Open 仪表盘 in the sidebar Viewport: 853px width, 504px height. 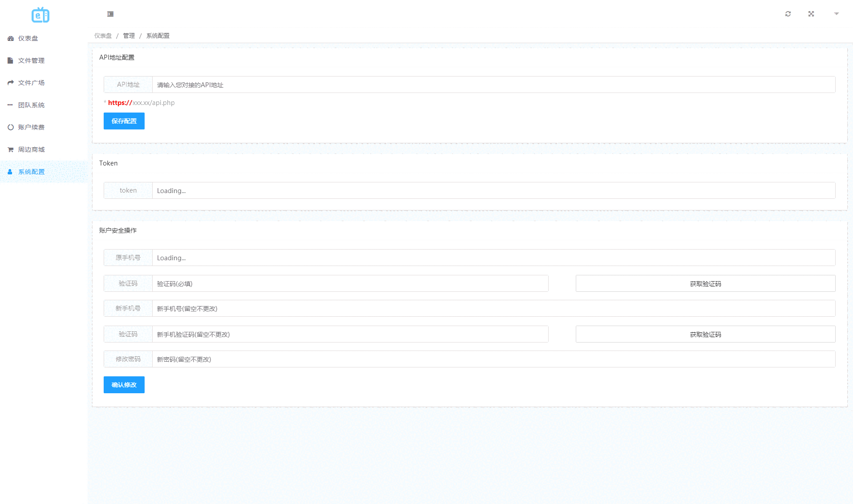pyautogui.click(x=44, y=38)
